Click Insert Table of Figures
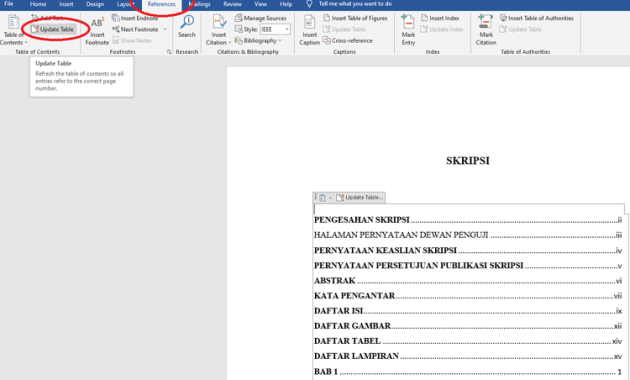Viewport: 630px width, 380px height. click(x=356, y=18)
